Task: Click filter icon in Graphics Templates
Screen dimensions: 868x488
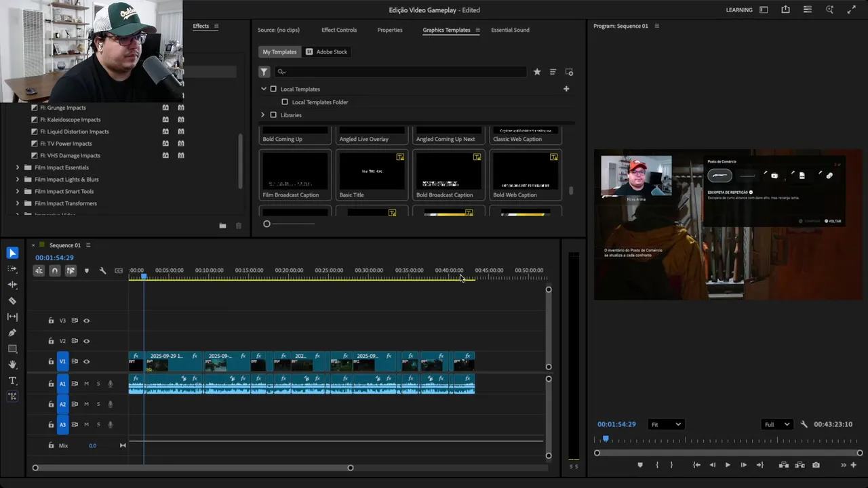Action: click(264, 72)
